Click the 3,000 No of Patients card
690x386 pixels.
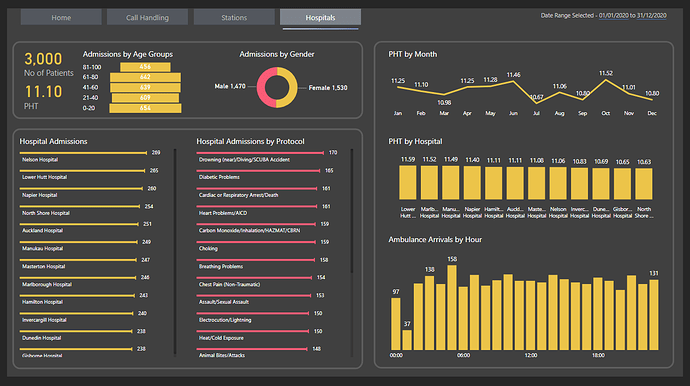(48, 65)
